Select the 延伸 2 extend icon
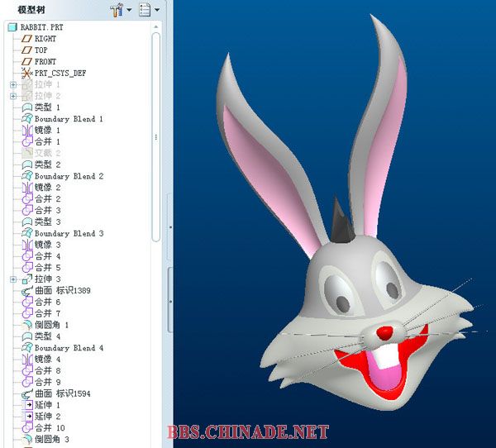The height and width of the screenshot is (448, 496). pyautogui.click(x=28, y=417)
